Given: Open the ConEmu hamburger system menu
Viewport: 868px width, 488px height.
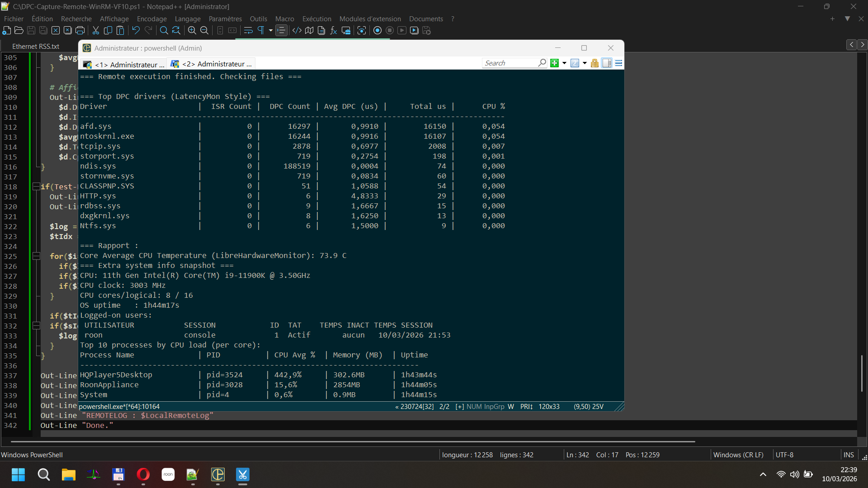Looking at the screenshot, I should pyautogui.click(x=618, y=63).
